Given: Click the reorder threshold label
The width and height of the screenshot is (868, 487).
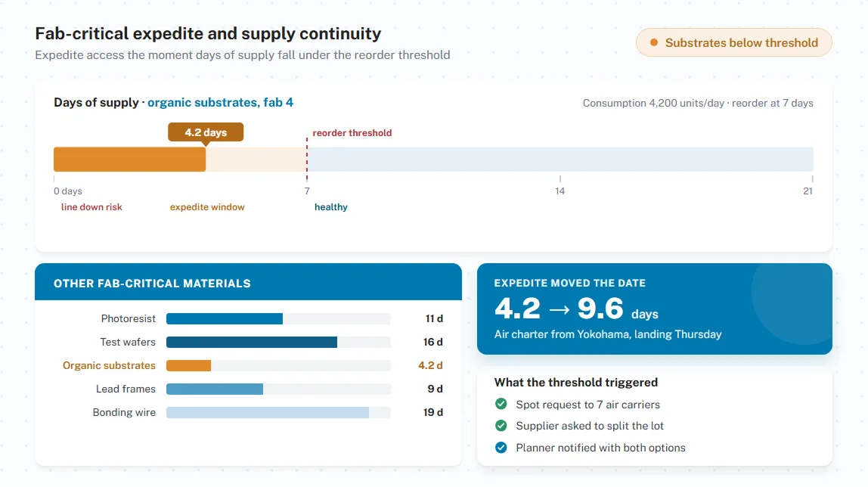Looking at the screenshot, I should (x=352, y=133).
